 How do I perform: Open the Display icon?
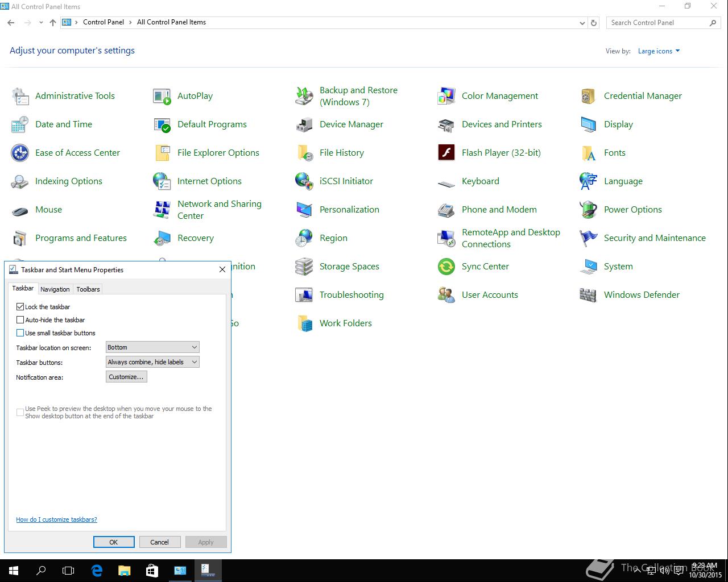[589, 124]
